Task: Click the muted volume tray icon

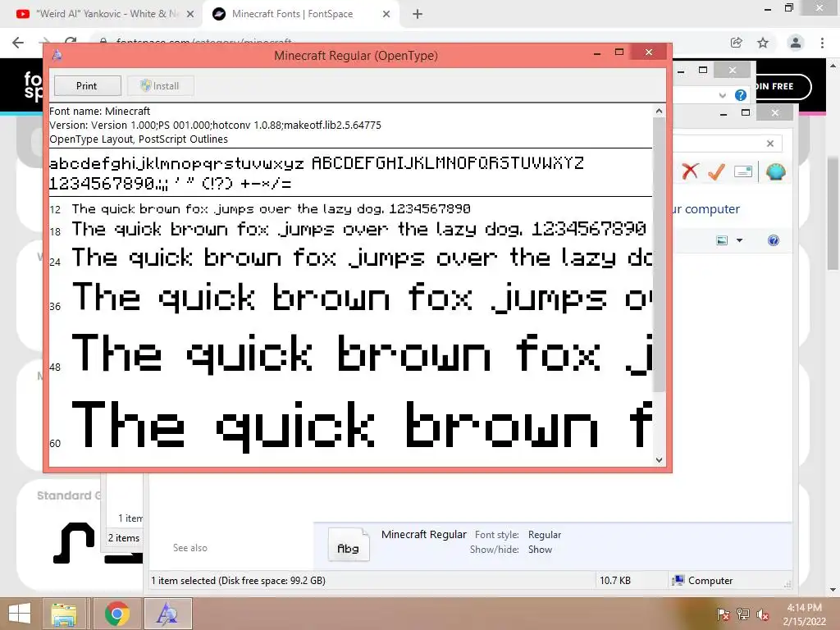Action: (763, 614)
